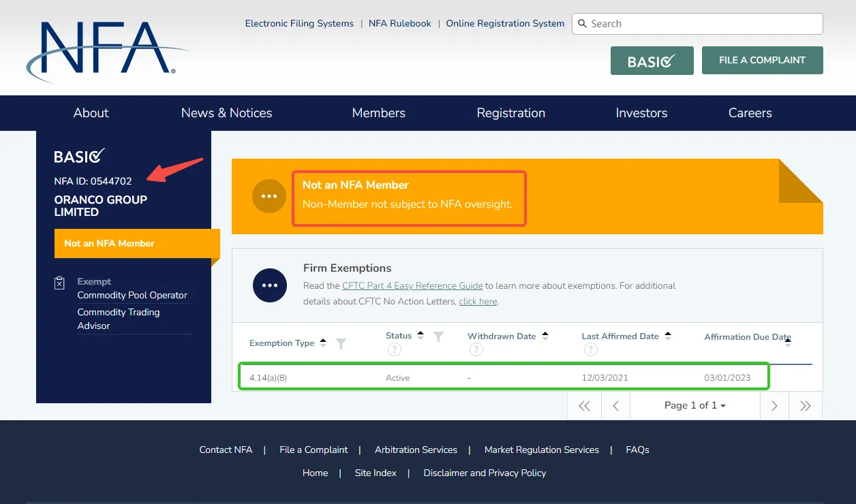Open Online Registration System link
Screen dimensions: 856x504
(505, 23)
